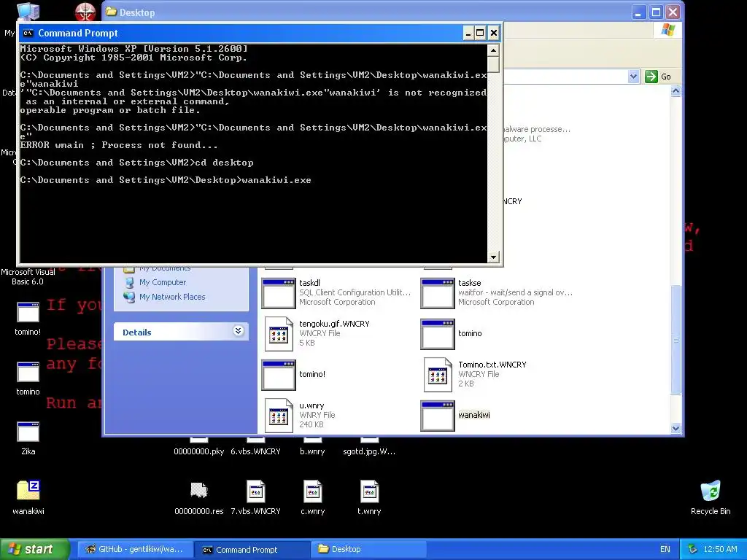Open the taskdl file icon
Viewport: 747px width, 560px height.
coord(278,293)
